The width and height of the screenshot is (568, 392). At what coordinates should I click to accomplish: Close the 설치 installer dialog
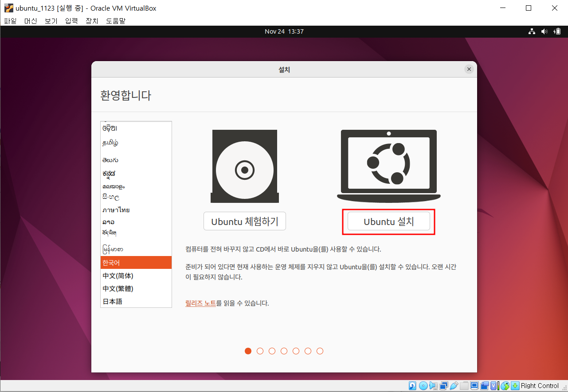(x=469, y=69)
